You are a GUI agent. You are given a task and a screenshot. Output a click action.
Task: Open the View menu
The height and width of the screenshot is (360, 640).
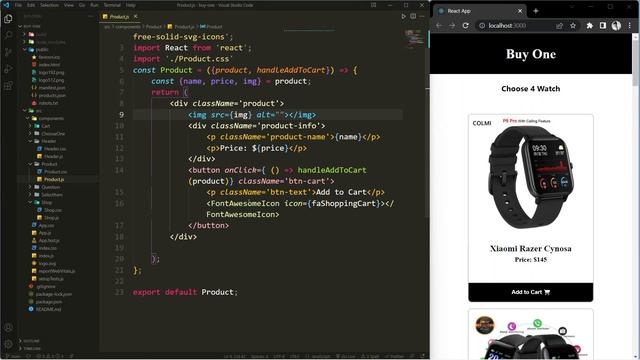click(69, 5)
